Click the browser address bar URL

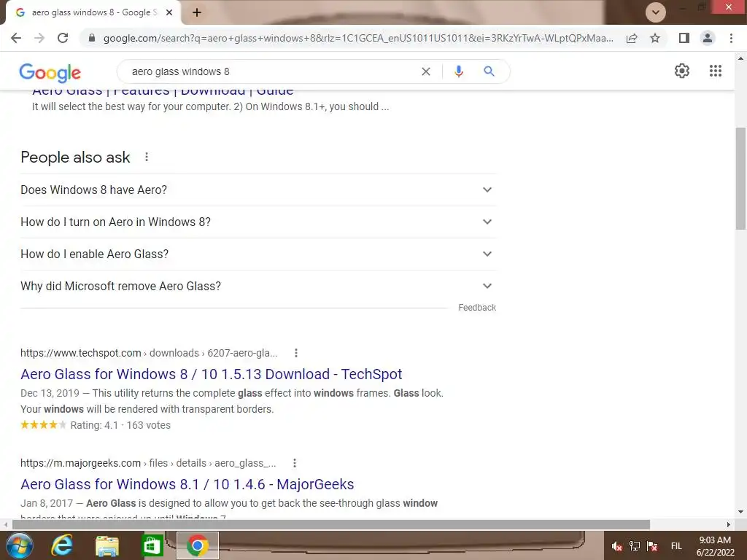tap(358, 38)
